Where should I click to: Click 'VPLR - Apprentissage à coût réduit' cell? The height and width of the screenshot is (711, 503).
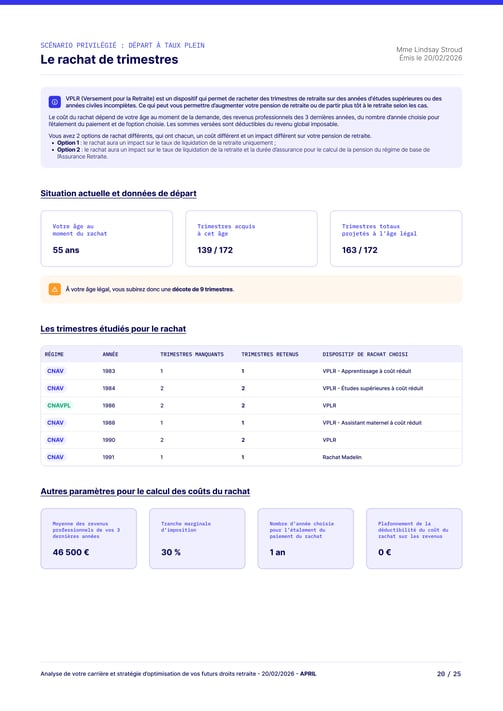point(367,371)
